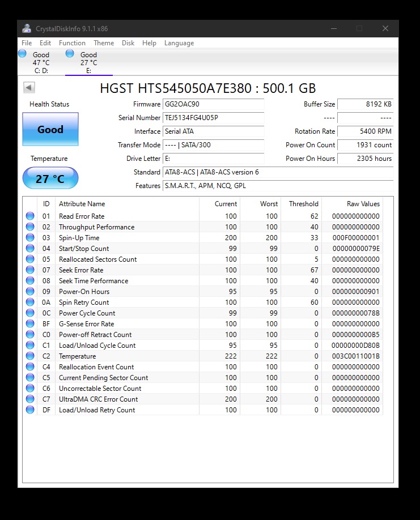420x520 pixels.
Task: Click status orb for Load/Unload Retry Count
Action: 30,410
